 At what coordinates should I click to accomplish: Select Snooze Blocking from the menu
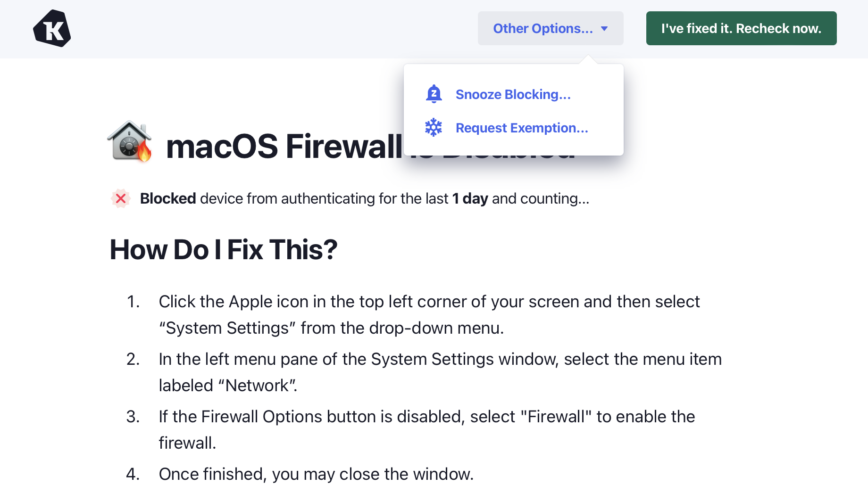[x=513, y=94]
